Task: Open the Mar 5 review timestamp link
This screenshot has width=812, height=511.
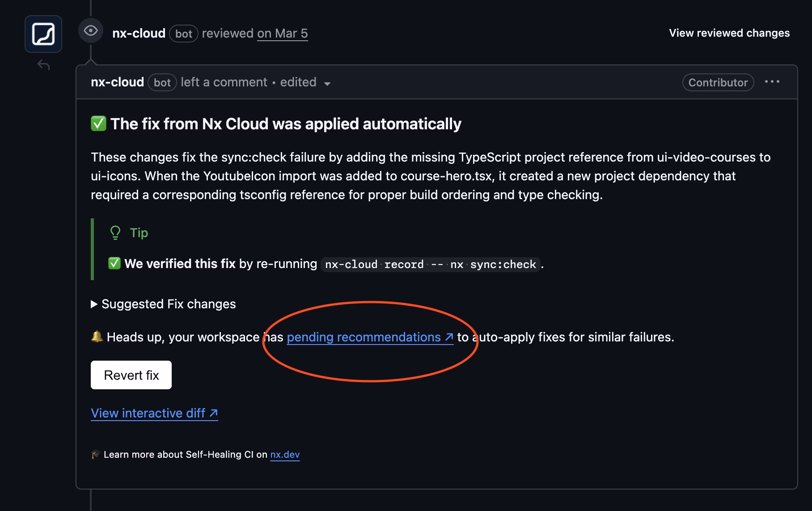Action: coord(282,33)
